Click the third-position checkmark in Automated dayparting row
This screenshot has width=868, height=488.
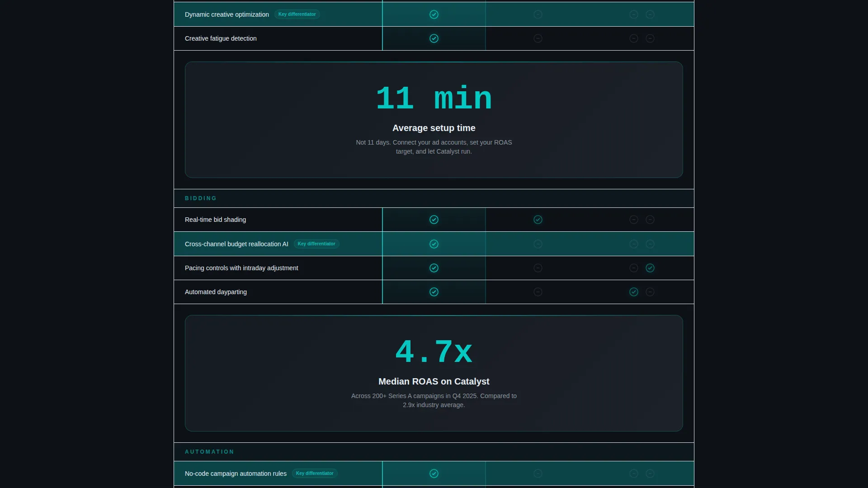coord(634,292)
